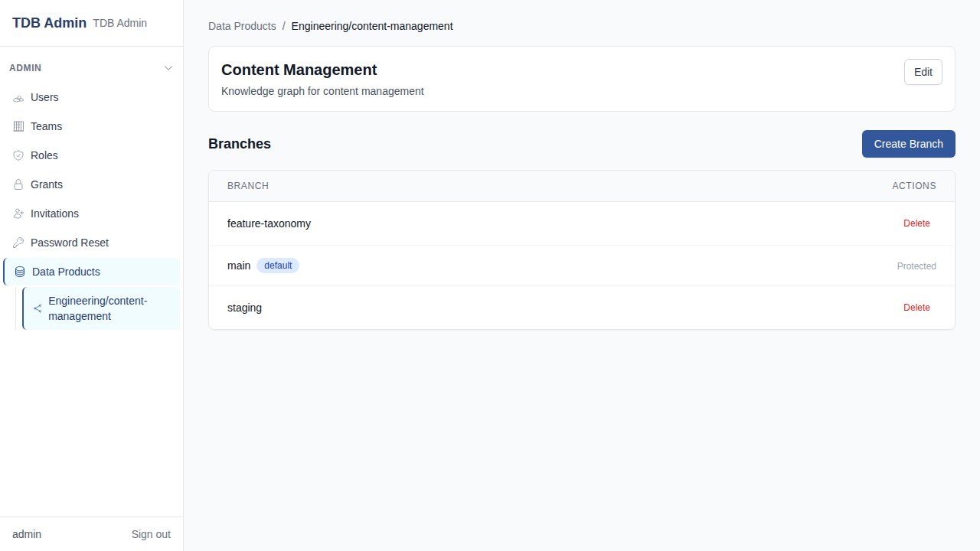
Task: Click Sign out link
Action: click(x=151, y=534)
